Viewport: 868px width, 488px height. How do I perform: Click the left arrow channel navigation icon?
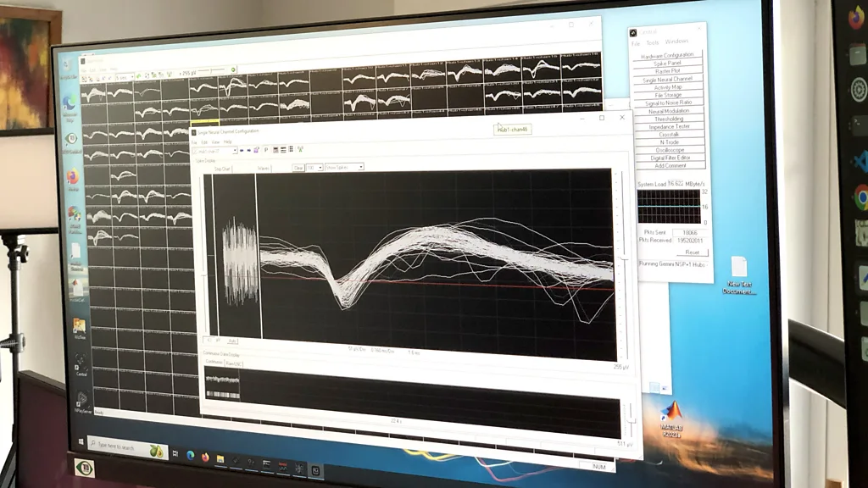pyautogui.click(x=241, y=150)
